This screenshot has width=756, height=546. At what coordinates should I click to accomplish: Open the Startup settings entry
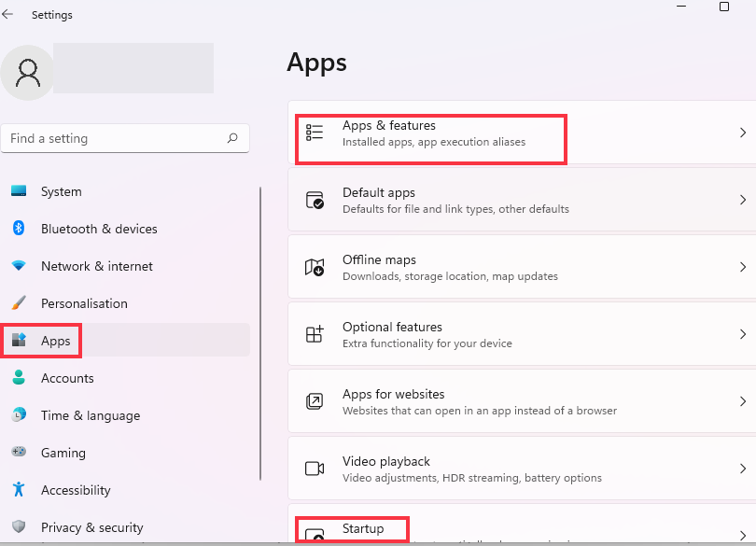click(363, 529)
